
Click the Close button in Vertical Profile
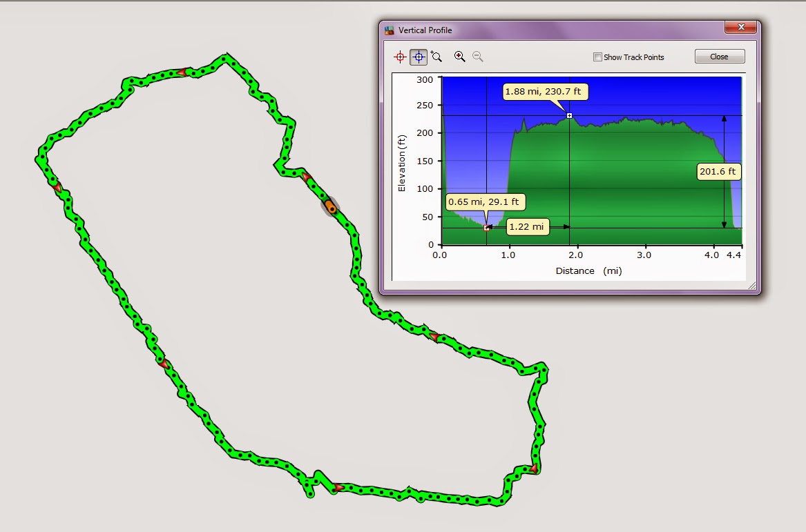(x=719, y=57)
